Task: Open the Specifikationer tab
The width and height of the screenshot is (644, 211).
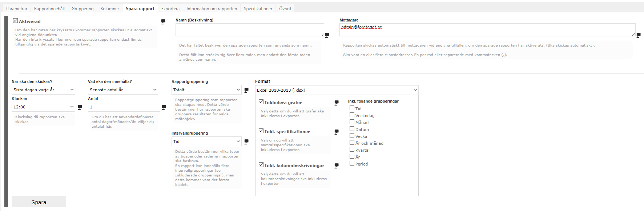Action: (258, 9)
